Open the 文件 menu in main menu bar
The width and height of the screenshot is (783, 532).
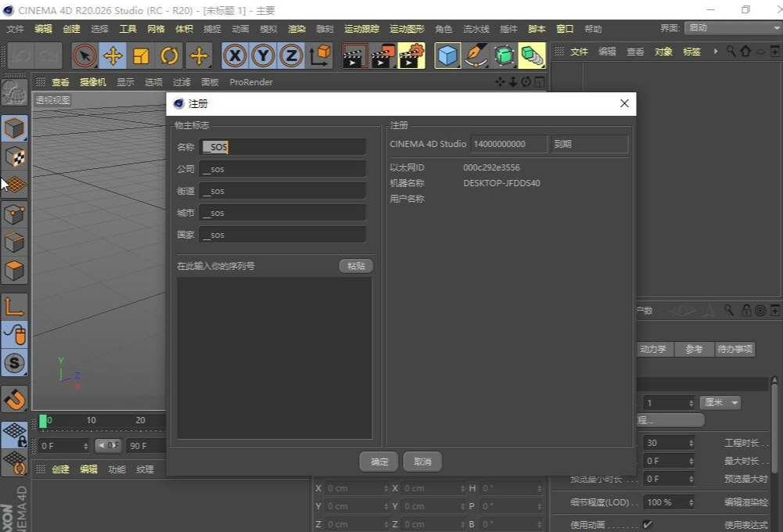[15, 29]
